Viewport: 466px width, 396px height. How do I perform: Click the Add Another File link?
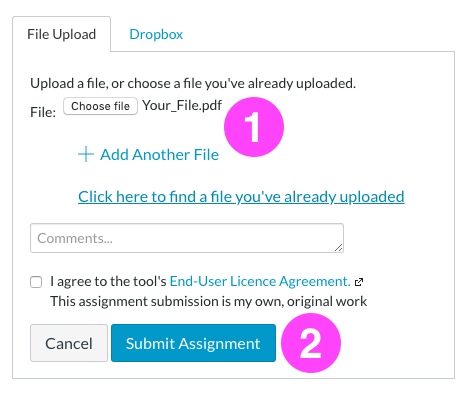(x=159, y=154)
